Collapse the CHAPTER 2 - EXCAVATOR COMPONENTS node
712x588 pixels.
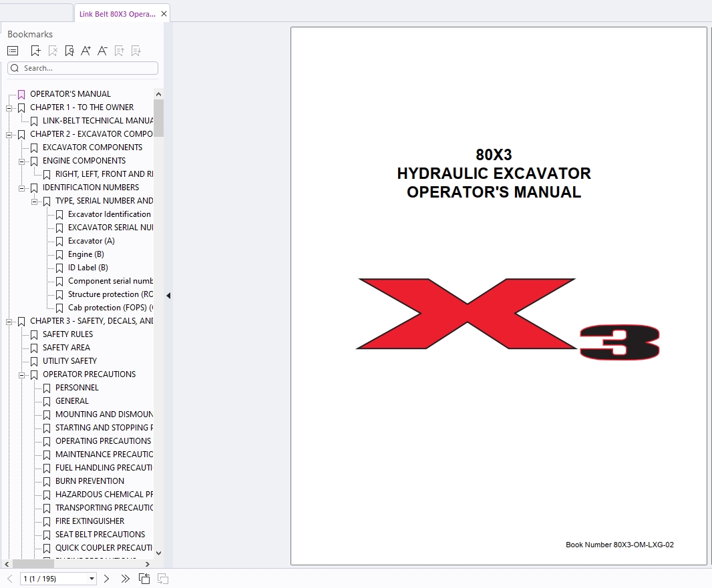pyautogui.click(x=9, y=135)
